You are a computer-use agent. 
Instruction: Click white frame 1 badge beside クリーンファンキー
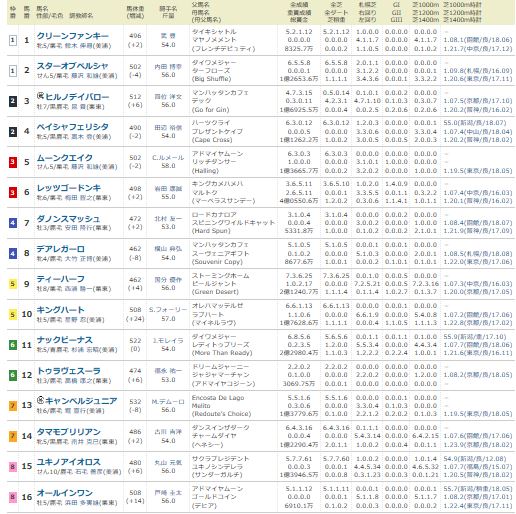[x=12, y=41]
